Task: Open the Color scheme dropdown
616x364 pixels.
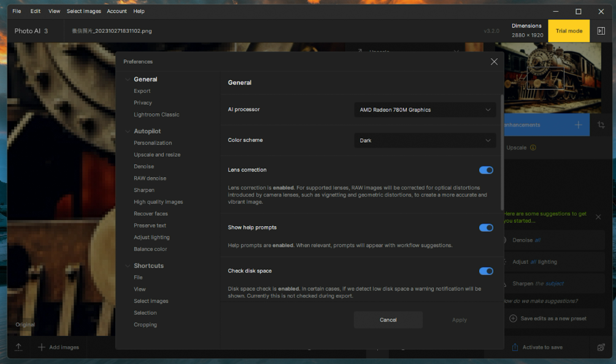Action: pyautogui.click(x=425, y=140)
